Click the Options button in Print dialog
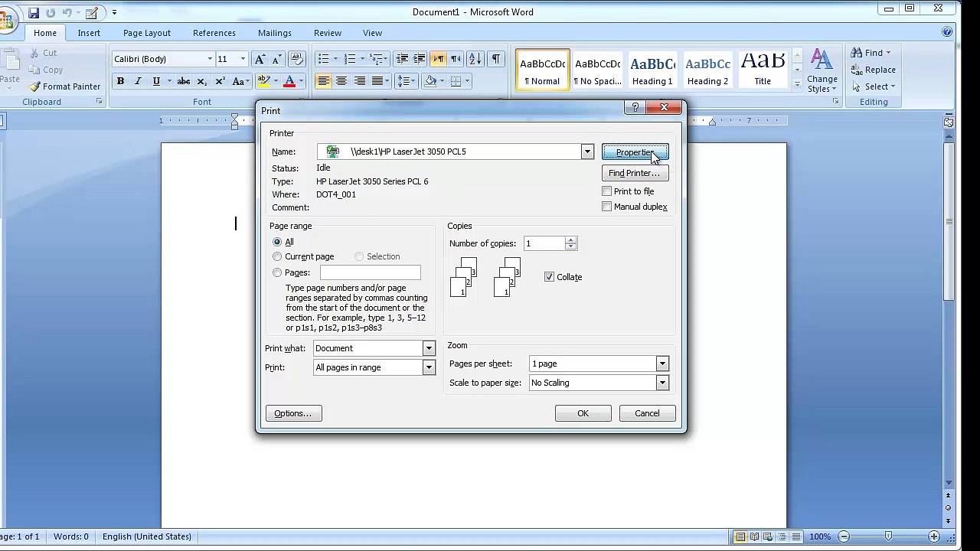980x551 pixels. (x=293, y=413)
